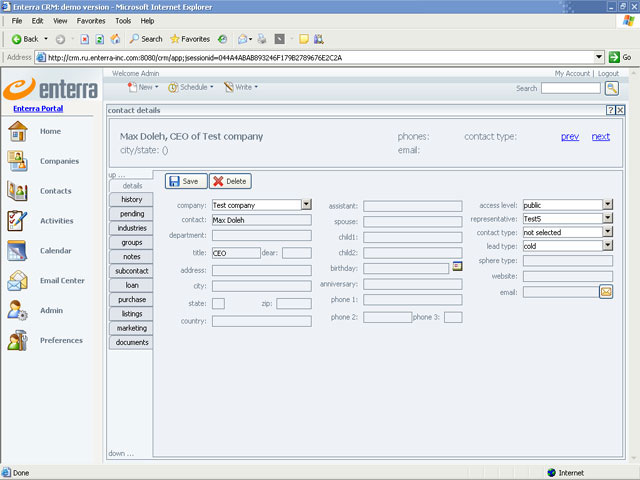Switch to the groups tab
Screen dimensions: 640x480
pyautogui.click(x=131, y=242)
